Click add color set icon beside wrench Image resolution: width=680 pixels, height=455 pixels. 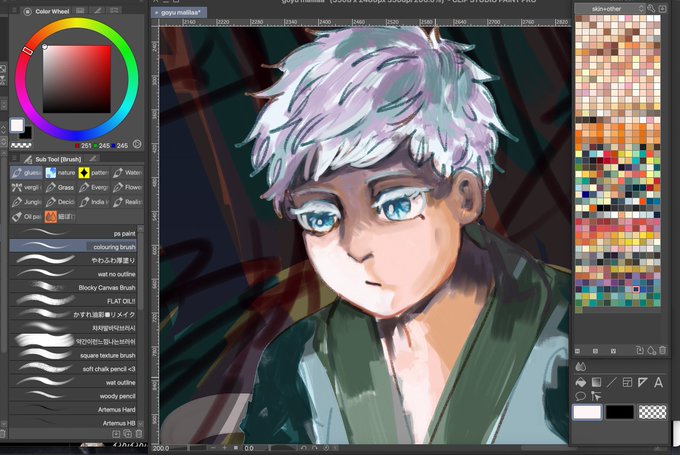coord(662,8)
